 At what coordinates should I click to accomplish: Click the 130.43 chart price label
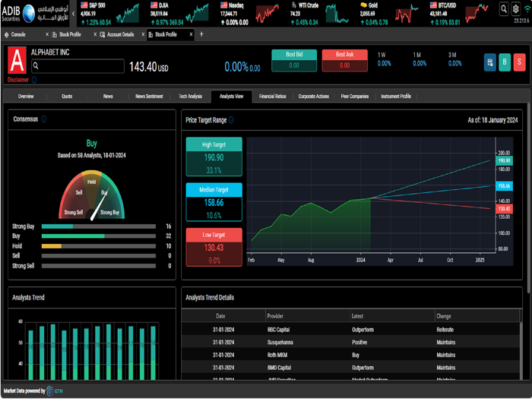[504, 209]
